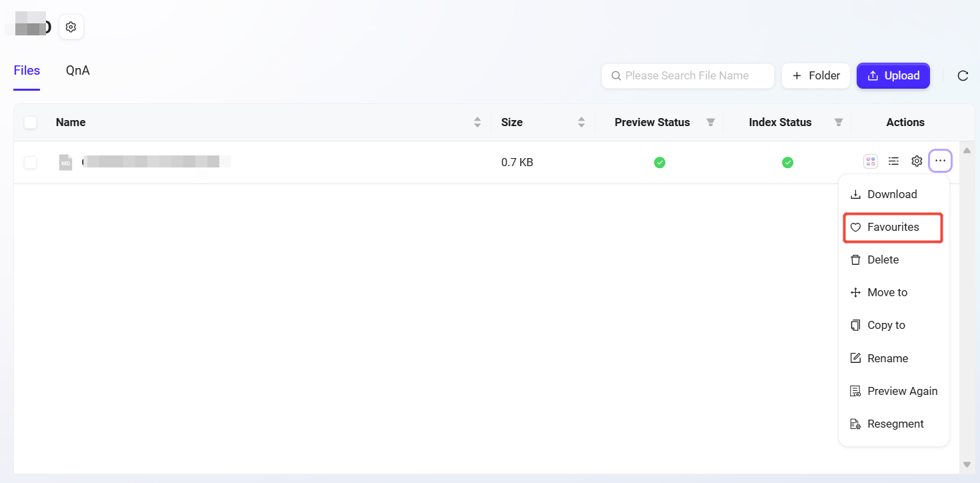Open the Index Status filter
980x483 pixels.
pos(839,123)
